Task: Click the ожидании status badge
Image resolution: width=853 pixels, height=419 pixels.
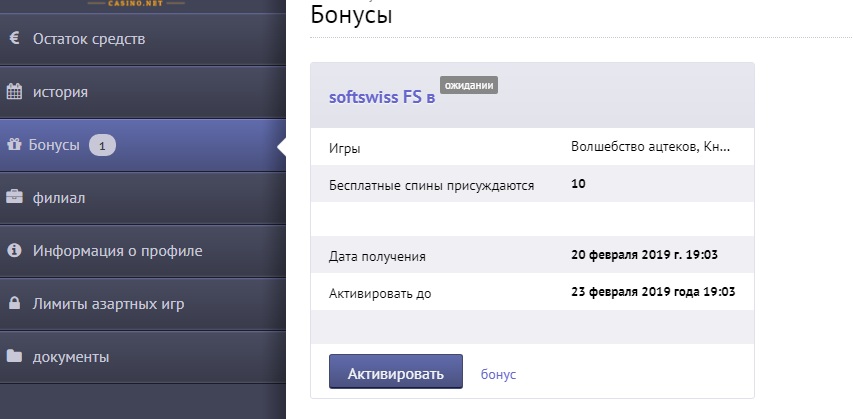Action: [469, 86]
